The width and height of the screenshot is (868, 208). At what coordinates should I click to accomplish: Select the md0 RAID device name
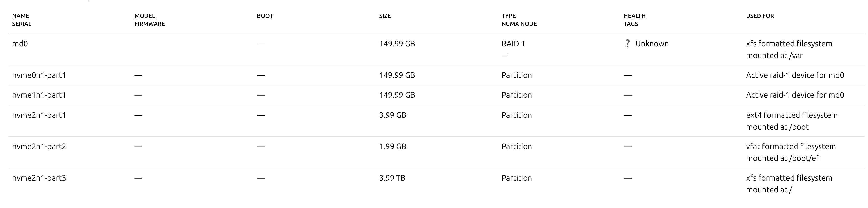pyautogui.click(x=20, y=44)
